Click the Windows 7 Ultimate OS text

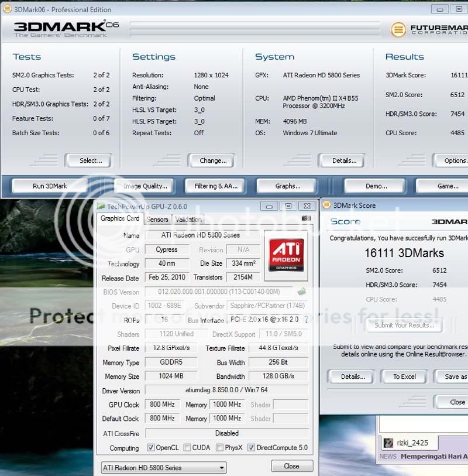(x=309, y=133)
